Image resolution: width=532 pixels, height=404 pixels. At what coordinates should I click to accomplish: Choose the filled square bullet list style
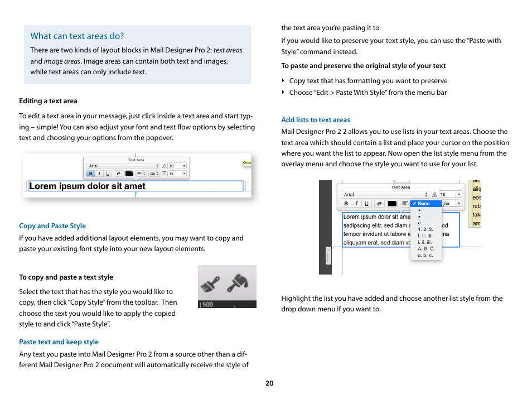point(426,217)
